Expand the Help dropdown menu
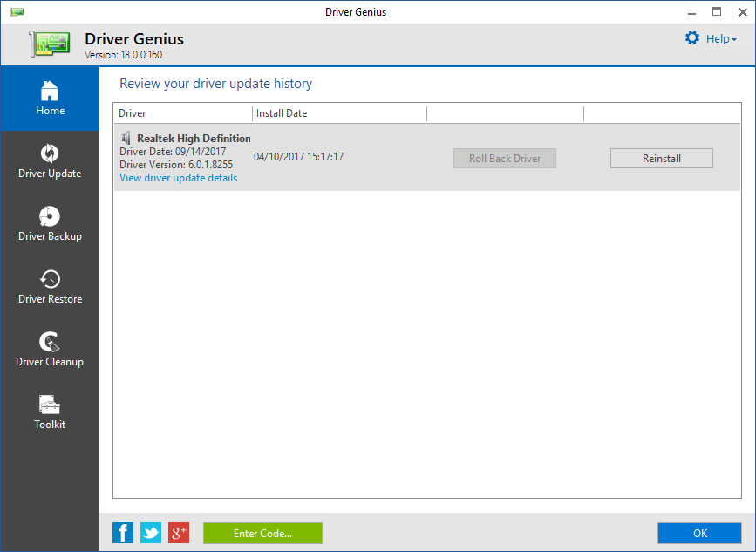Screen dimensions: 756x552 point(721,39)
